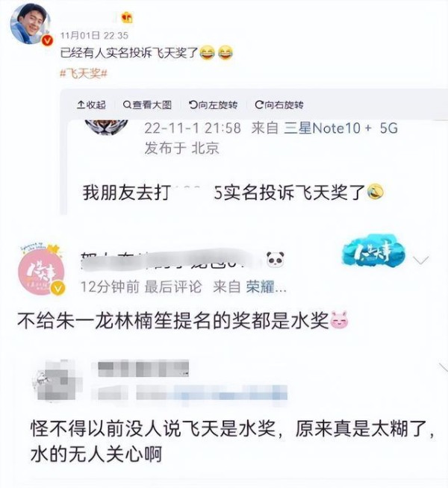Open the pink 人生大事 avatar profile
The height and width of the screenshot is (488, 448).
[x=41, y=269]
